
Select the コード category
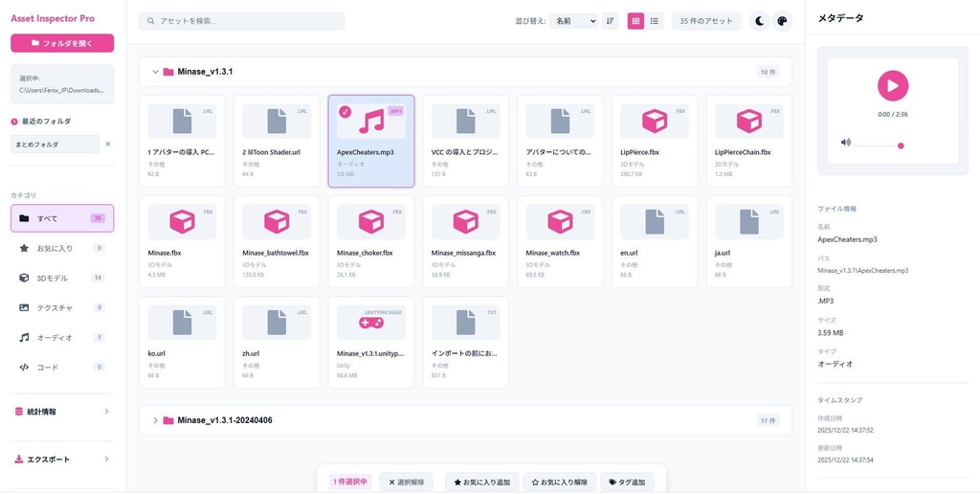(62, 367)
